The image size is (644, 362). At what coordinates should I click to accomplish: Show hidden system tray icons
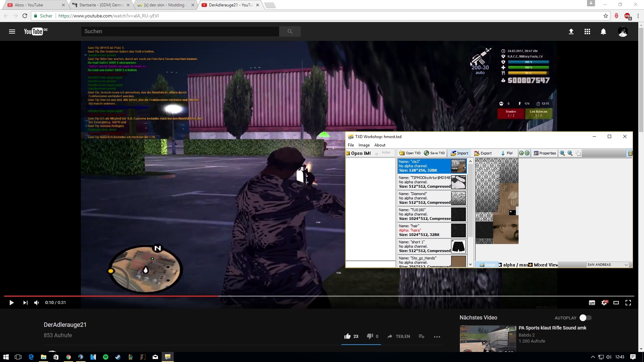coord(593,357)
